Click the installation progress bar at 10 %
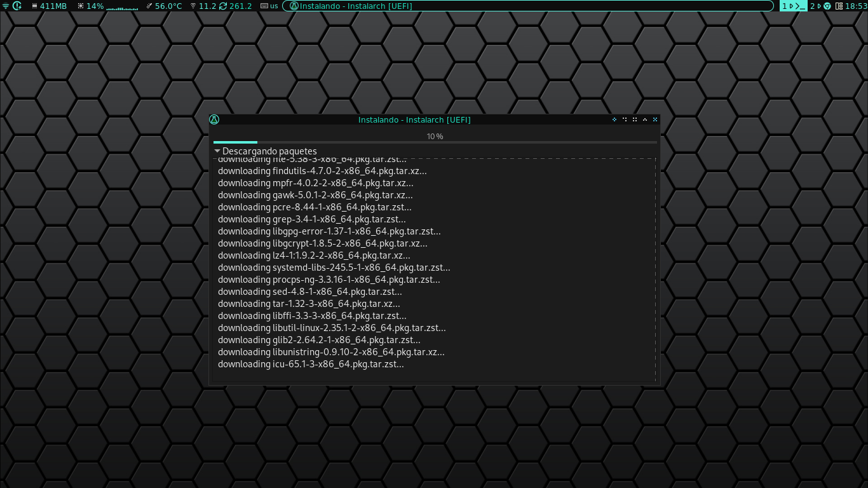Image resolution: width=868 pixels, height=488 pixels. click(435, 142)
